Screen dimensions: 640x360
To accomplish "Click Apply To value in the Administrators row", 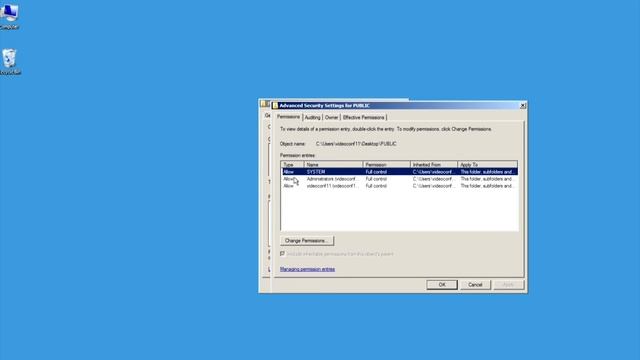I will (x=487, y=179).
